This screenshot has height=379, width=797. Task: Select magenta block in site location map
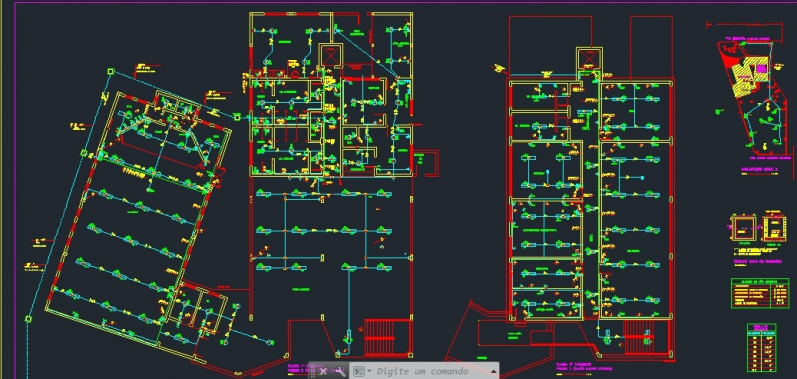click(x=761, y=69)
